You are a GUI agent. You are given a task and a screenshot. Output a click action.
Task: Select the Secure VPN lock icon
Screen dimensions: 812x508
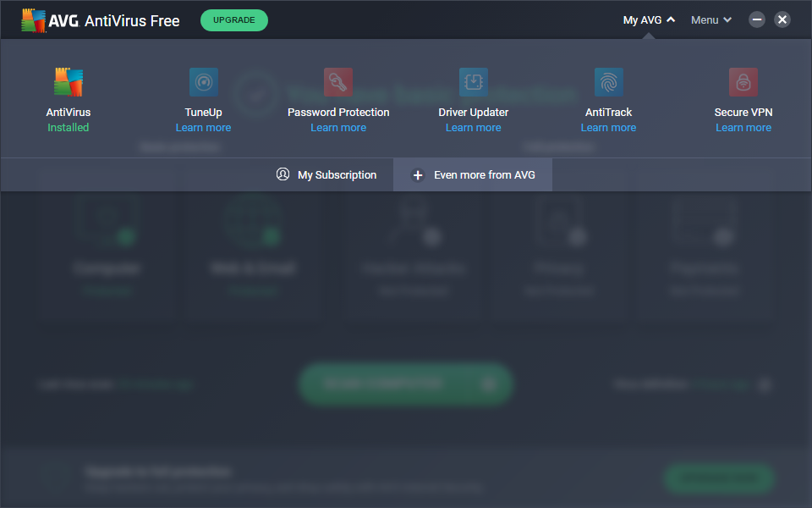(x=743, y=82)
